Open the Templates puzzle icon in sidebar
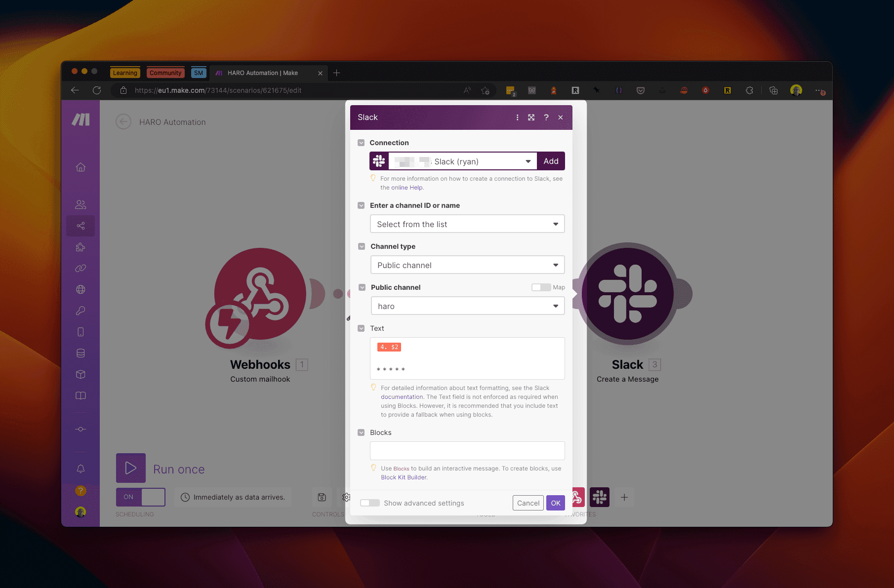Screen dimensions: 894x588 coord(81,247)
